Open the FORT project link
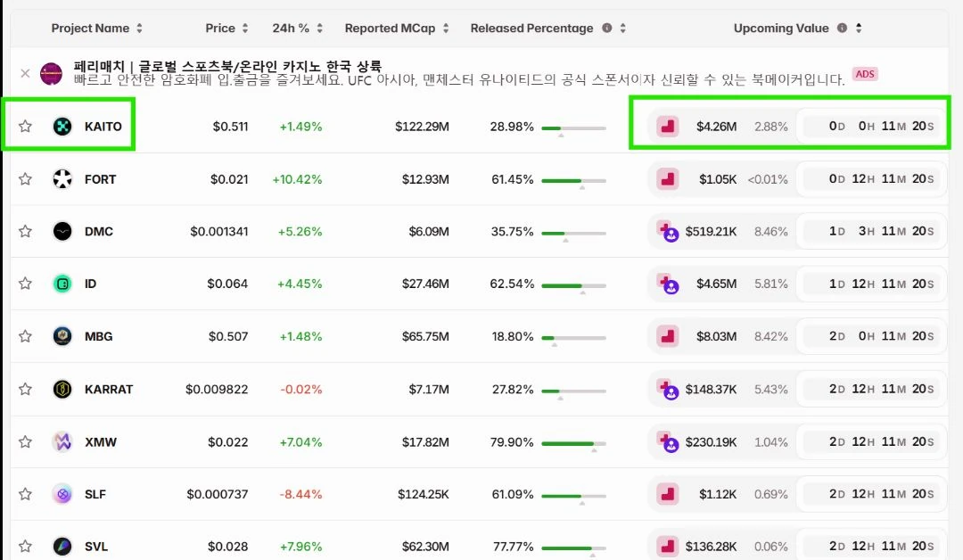The image size is (963, 560). (x=100, y=179)
